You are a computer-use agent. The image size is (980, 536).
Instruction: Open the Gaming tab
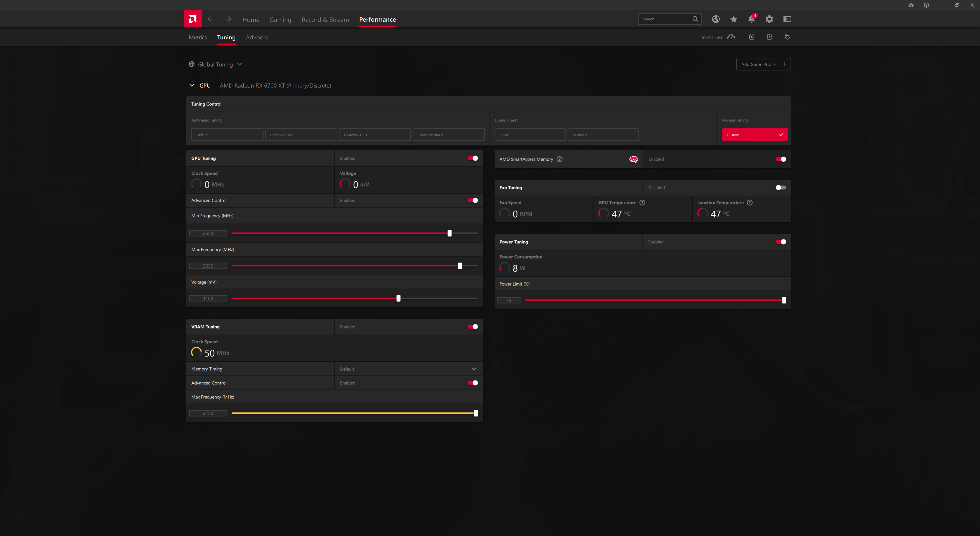280,19
